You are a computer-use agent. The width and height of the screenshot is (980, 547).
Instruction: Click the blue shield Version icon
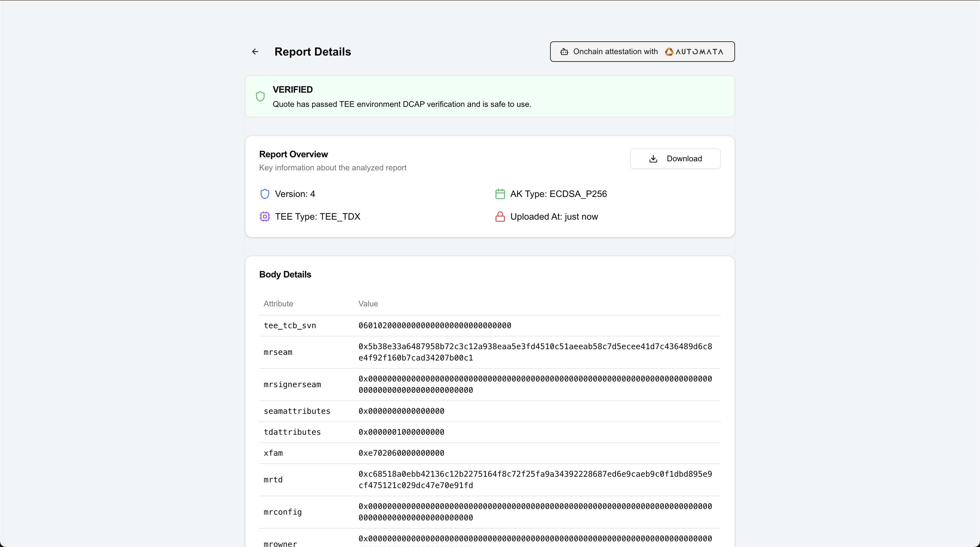[265, 194]
